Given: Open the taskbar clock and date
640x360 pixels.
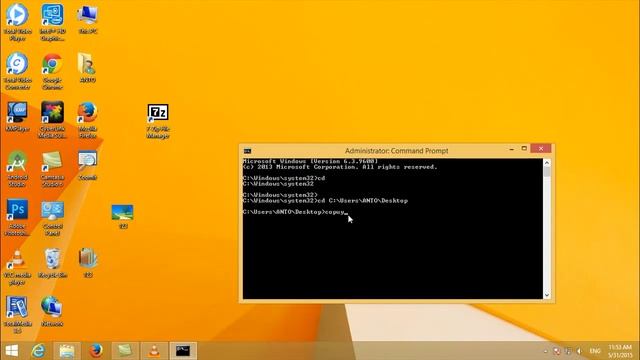Looking at the screenshot, I should [x=620, y=351].
